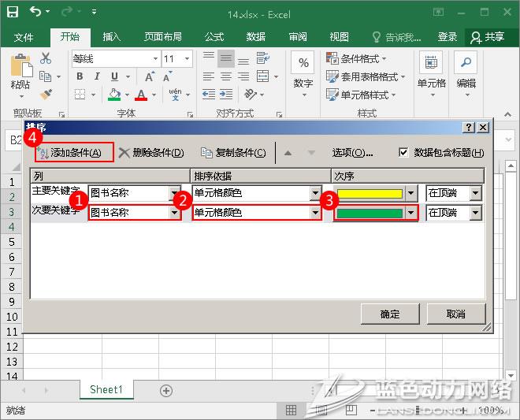Screen dimensions: 520x420
Task: Open primary key 图书名称 column dropdown
Action: point(174,193)
